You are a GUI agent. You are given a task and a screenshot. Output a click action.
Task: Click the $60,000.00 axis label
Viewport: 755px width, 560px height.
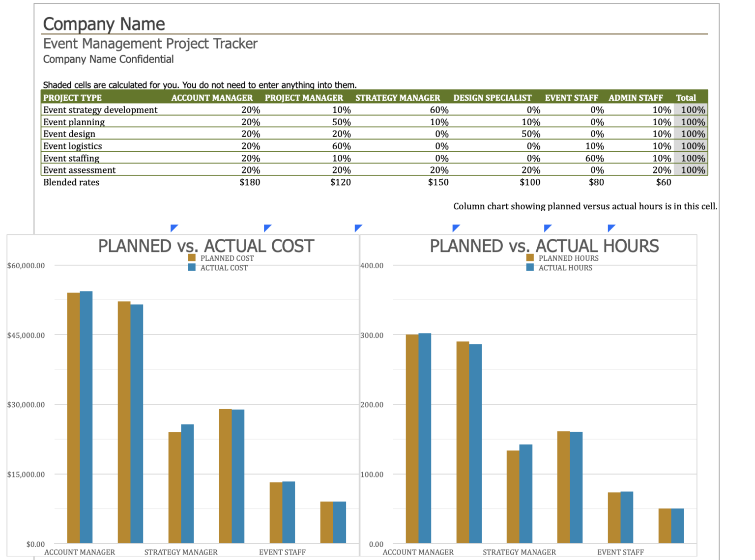pyautogui.click(x=26, y=265)
